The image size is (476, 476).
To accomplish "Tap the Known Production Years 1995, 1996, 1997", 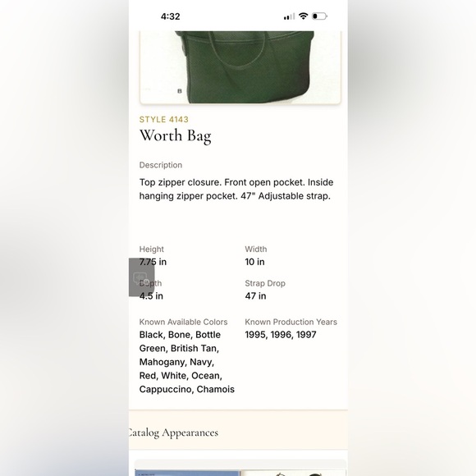I will [281, 335].
